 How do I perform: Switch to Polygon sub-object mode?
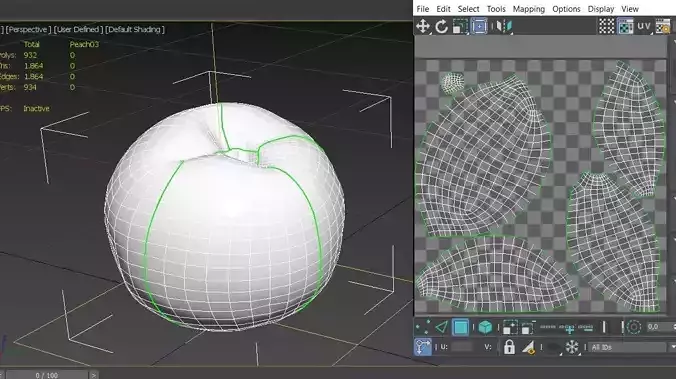coord(460,327)
